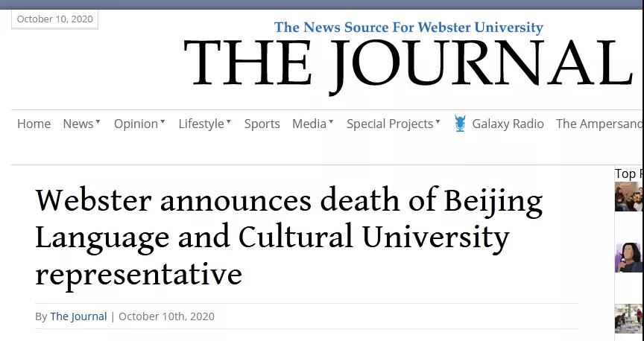Go to the Home menu item

point(34,124)
